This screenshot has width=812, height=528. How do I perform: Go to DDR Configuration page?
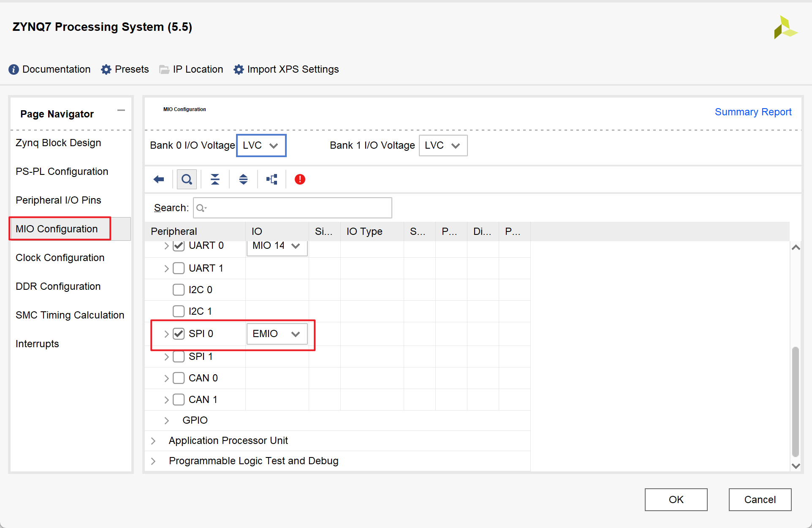pyautogui.click(x=58, y=286)
